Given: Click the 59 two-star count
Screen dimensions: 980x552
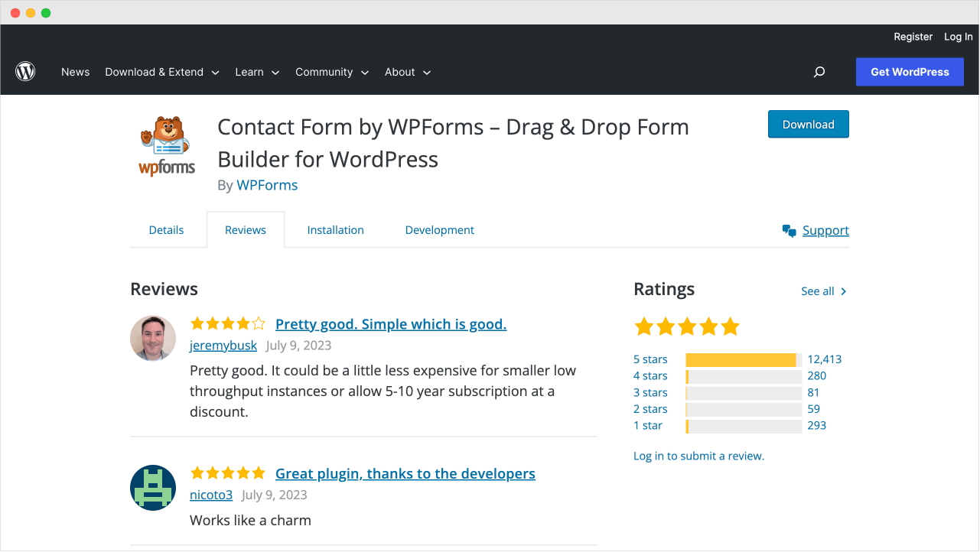Looking at the screenshot, I should coord(813,409).
